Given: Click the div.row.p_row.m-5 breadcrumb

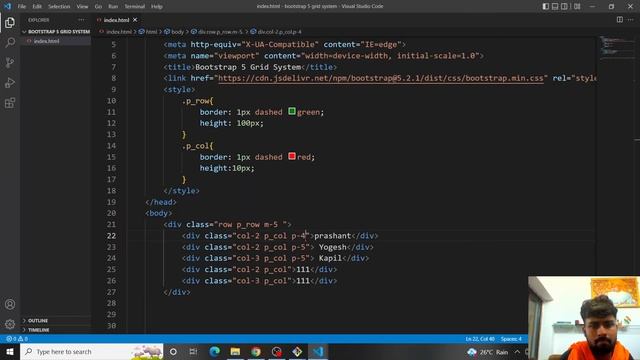Looking at the screenshot, I should tap(220, 31).
